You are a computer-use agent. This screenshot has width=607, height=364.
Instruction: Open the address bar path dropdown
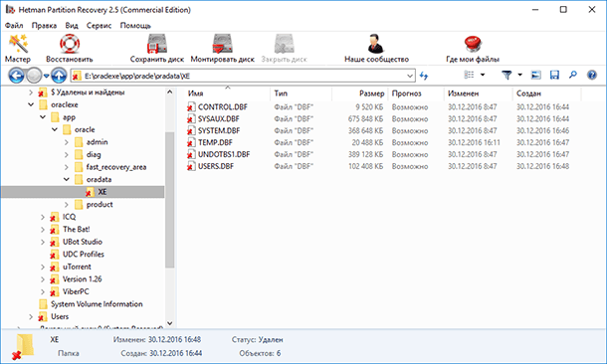410,76
